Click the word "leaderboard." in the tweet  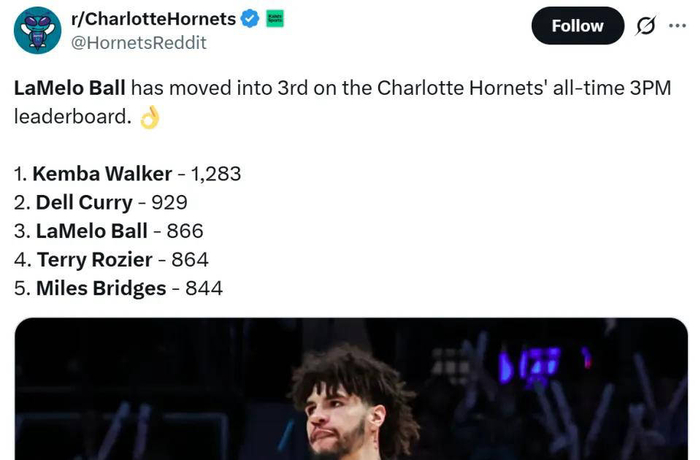(x=72, y=116)
